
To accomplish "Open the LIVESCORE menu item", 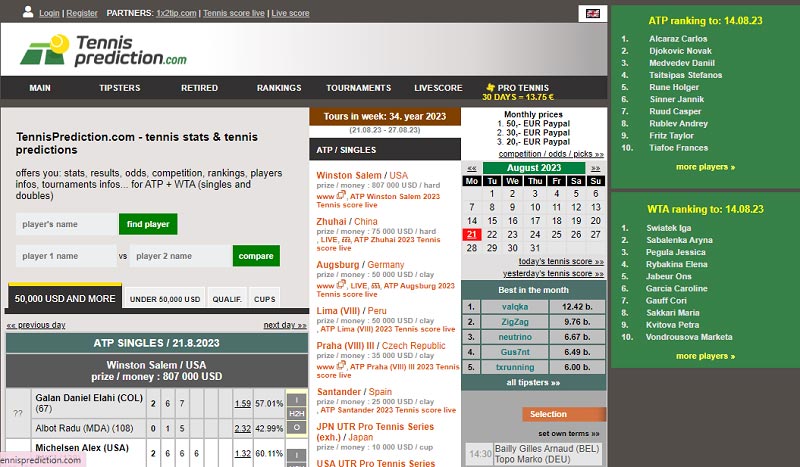I will pos(438,88).
